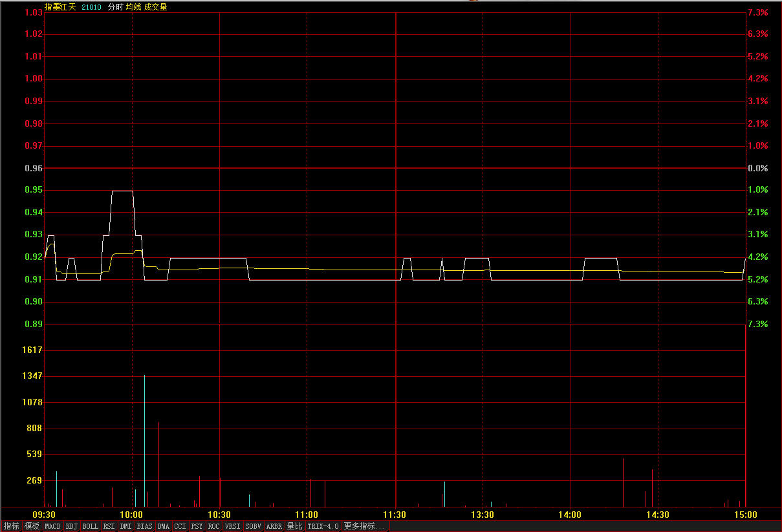Screen dimensions: 782x532
Task: Click the green 5.2% percent label
Action: pos(757,279)
